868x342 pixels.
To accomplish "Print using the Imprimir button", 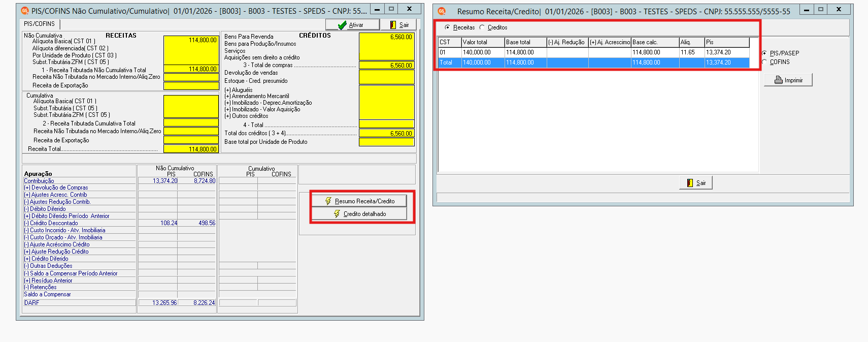I will 788,80.
